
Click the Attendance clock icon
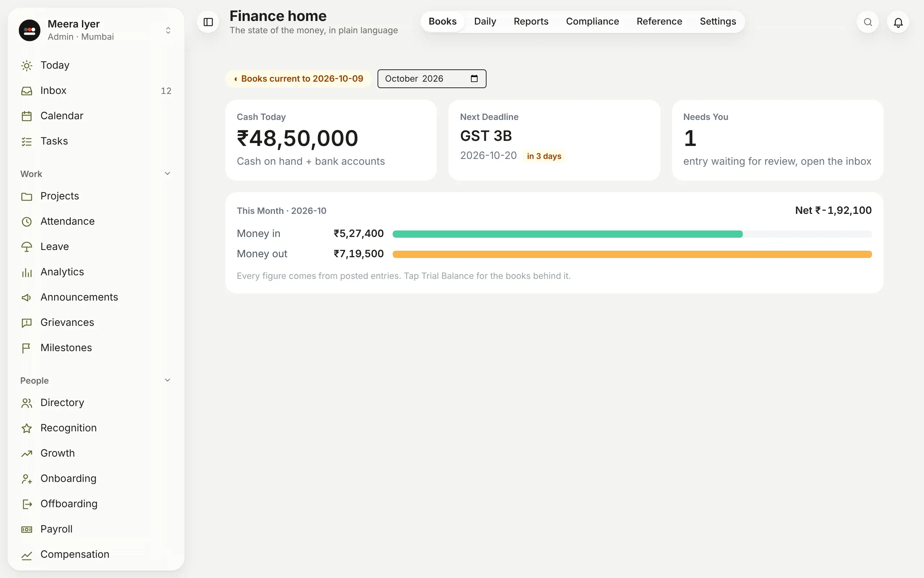click(27, 221)
